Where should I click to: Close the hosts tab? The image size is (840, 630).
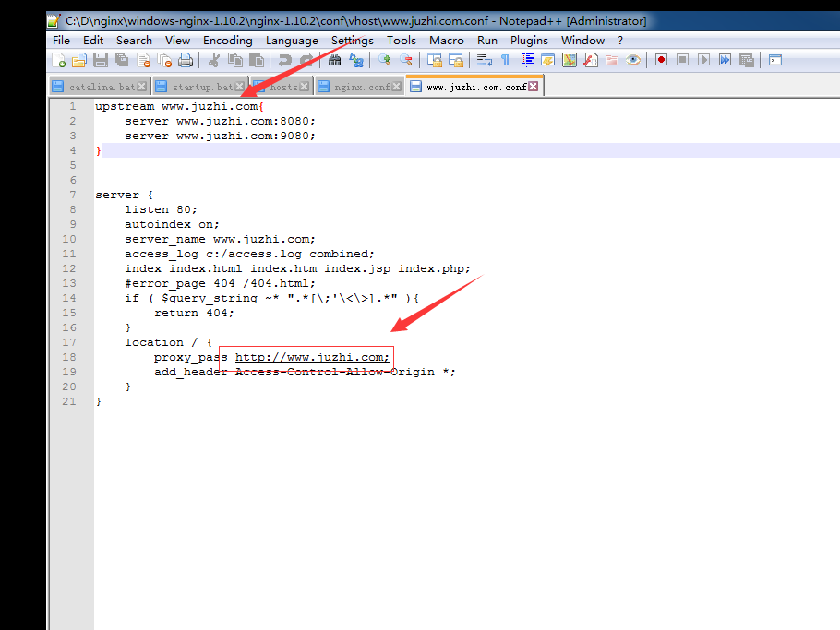[x=304, y=87]
